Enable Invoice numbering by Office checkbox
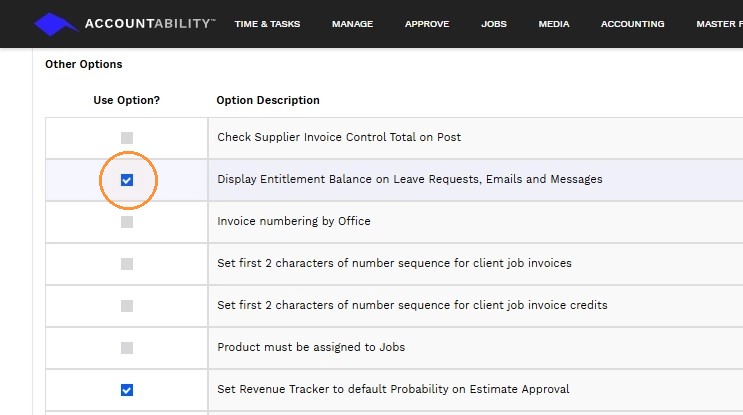This screenshot has height=415, width=743. [x=127, y=222]
